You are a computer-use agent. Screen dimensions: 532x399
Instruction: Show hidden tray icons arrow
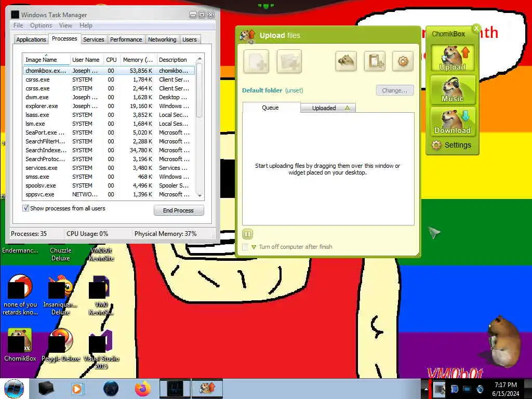pyautogui.click(x=426, y=389)
